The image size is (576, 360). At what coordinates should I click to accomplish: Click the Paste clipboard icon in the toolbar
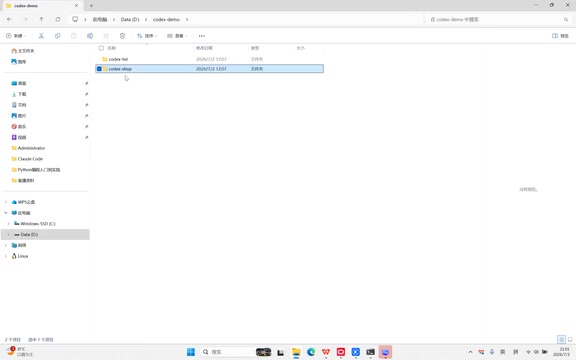(x=73, y=36)
